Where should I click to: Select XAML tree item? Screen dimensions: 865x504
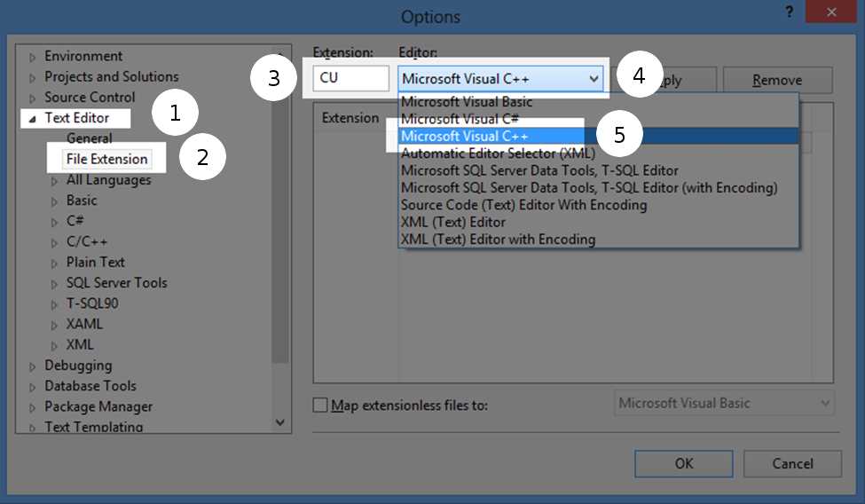click(x=84, y=324)
